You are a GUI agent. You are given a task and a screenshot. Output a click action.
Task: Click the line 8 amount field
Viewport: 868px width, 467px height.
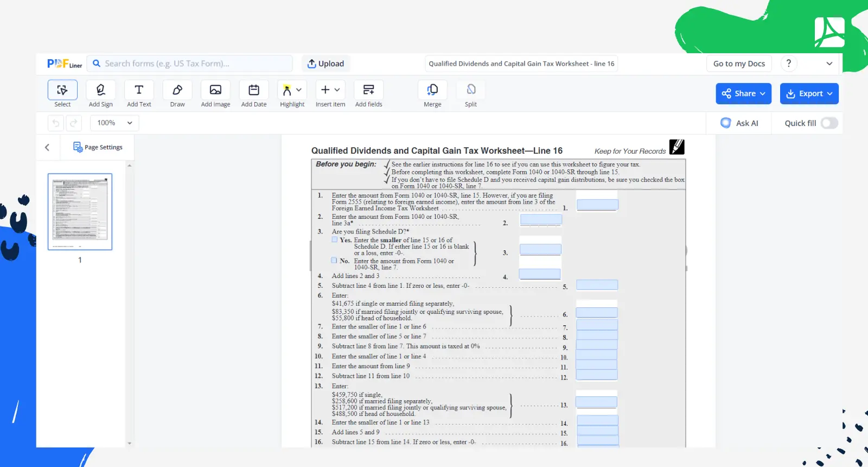pyautogui.click(x=597, y=335)
